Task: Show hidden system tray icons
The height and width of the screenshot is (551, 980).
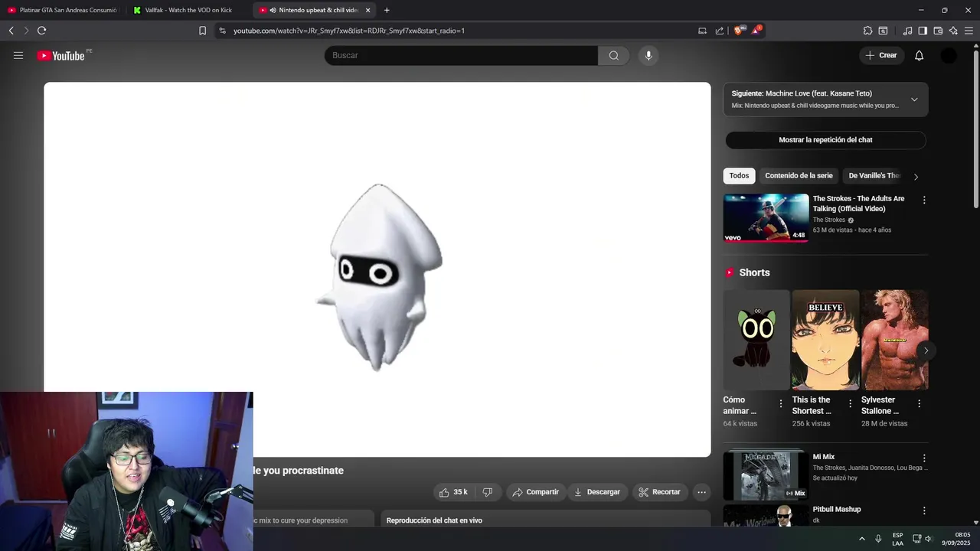Action: tap(861, 539)
